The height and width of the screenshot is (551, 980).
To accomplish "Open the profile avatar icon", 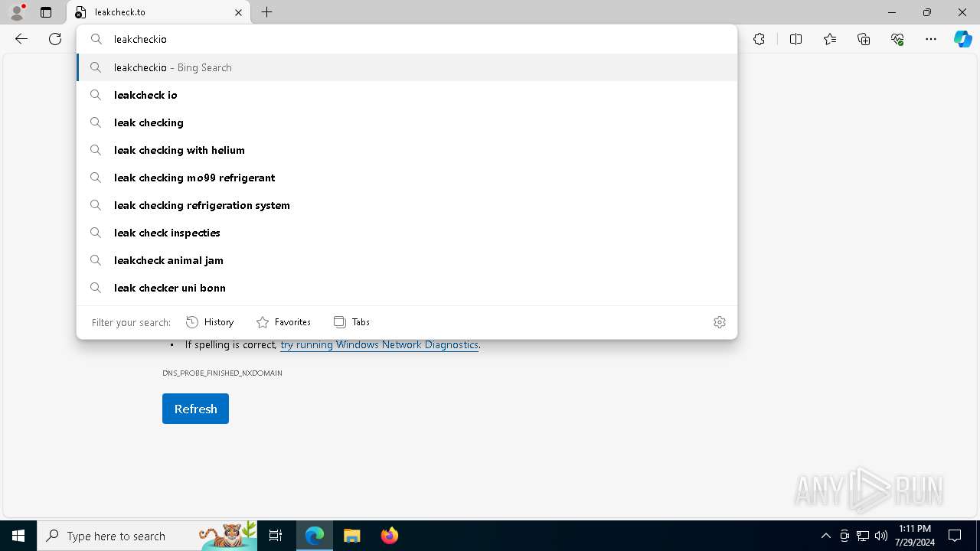I will coord(16,12).
